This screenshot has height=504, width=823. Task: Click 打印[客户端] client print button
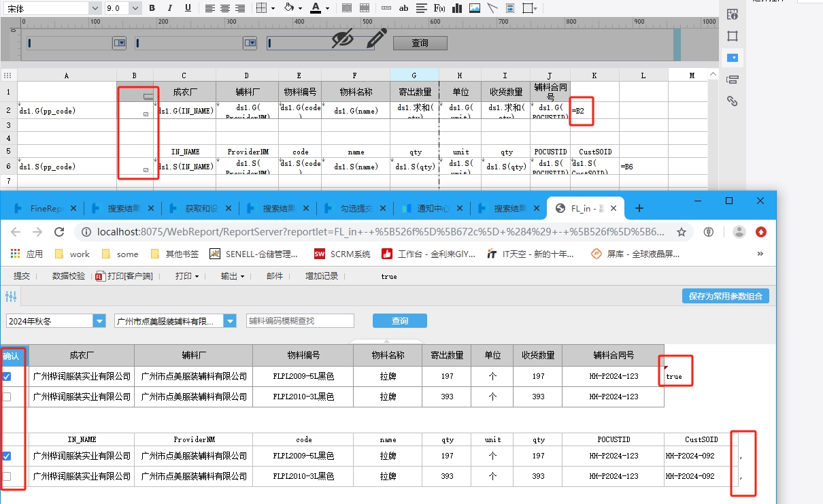124,276
